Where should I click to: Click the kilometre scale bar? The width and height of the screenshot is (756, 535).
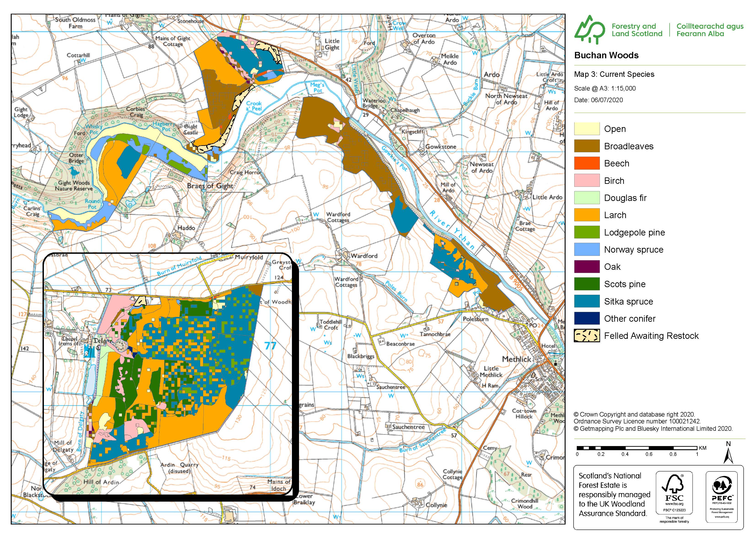(x=637, y=448)
